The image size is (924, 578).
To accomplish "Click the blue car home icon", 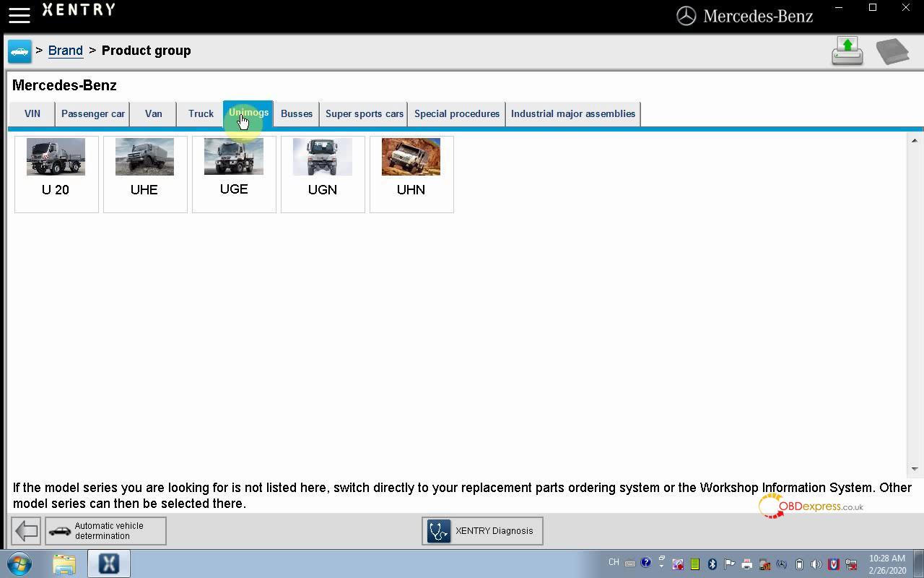I will tap(19, 51).
